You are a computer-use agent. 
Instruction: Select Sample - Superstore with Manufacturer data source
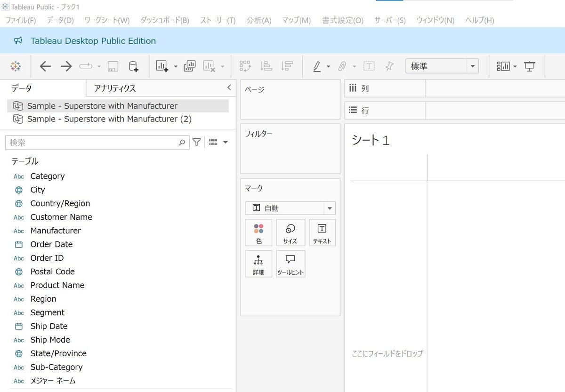118,106
